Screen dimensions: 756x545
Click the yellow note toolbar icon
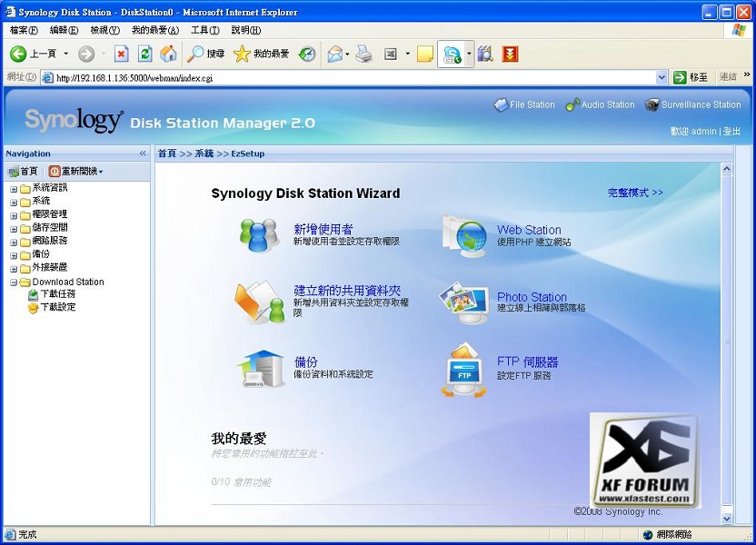[424, 54]
